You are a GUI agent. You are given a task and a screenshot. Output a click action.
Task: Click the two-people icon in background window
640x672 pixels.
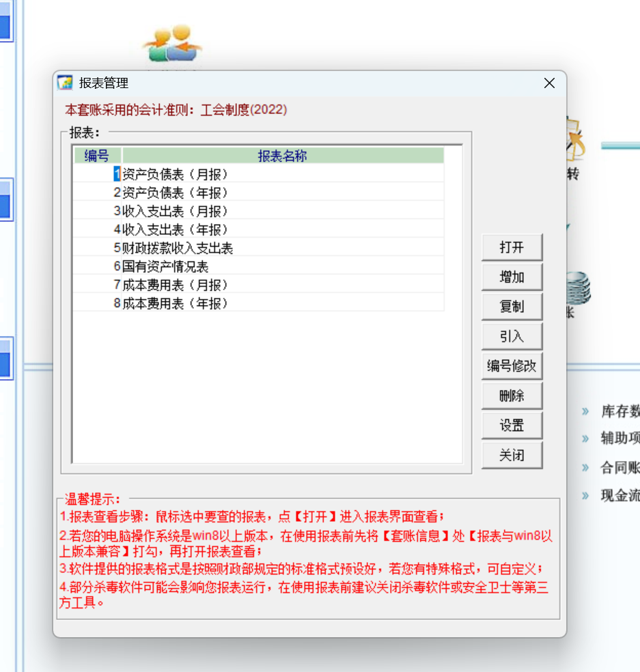pos(173,44)
